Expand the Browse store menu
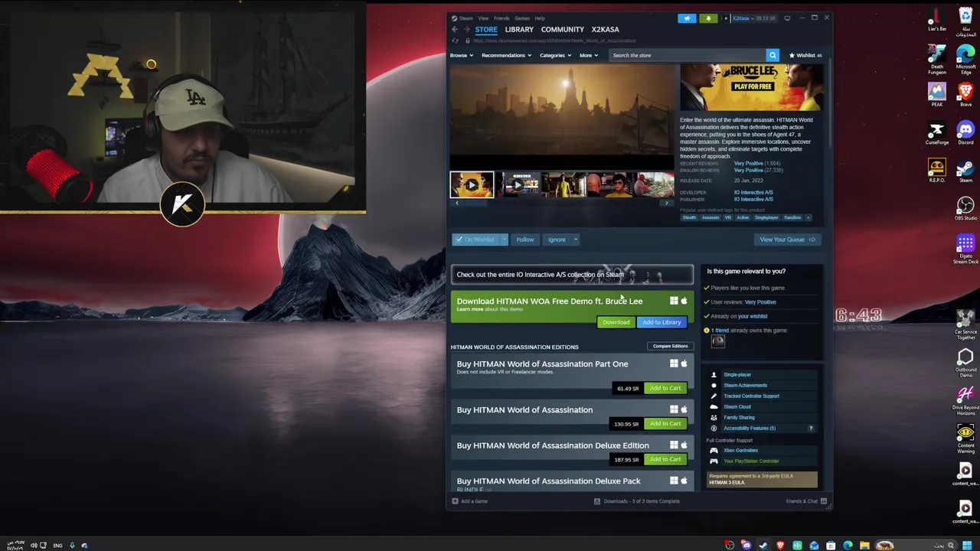 pos(461,55)
